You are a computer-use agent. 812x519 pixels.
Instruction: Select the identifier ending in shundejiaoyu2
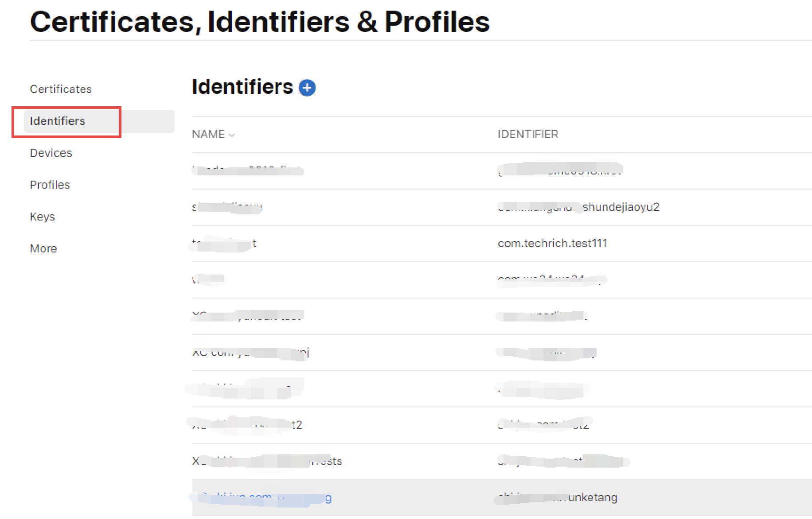tap(502, 207)
